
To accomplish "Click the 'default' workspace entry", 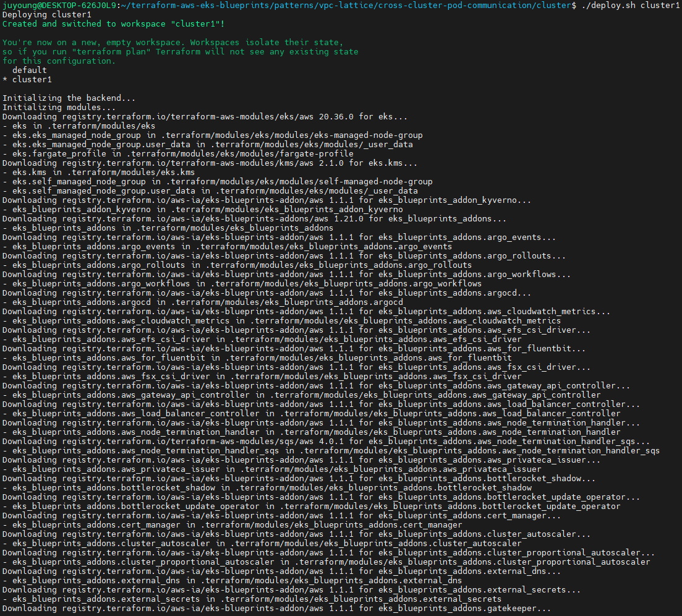I will pyautogui.click(x=29, y=70).
